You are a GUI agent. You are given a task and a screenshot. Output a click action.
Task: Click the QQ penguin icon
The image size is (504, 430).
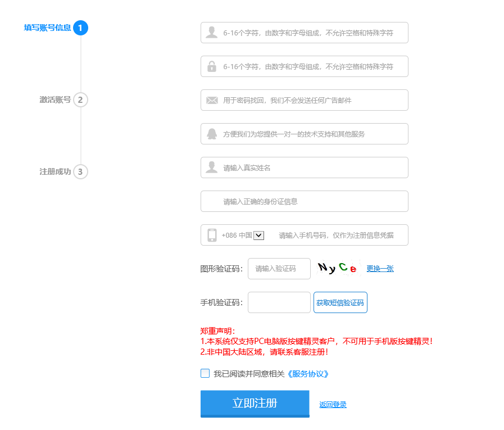(x=212, y=134)
